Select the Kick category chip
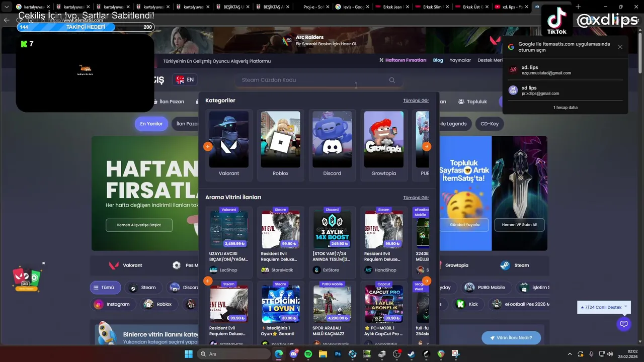Image resolution: width=644 pixels, height=362 pixels. (x=467, y=304)
